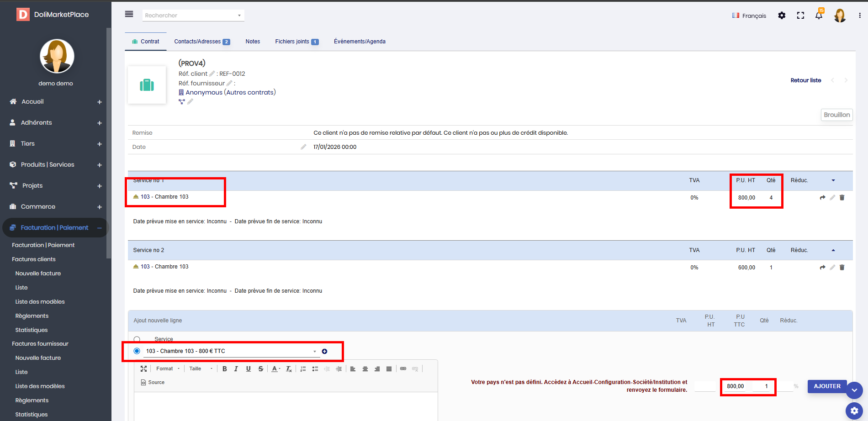Open the text color dropdown in editor
Viewport: 868px width, 421px height.
[x=276, y=369]
